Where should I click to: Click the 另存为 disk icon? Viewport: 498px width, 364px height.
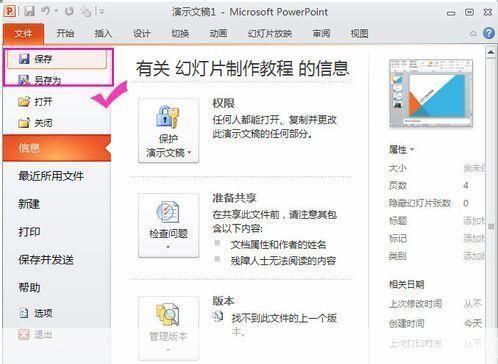[24, 80]
